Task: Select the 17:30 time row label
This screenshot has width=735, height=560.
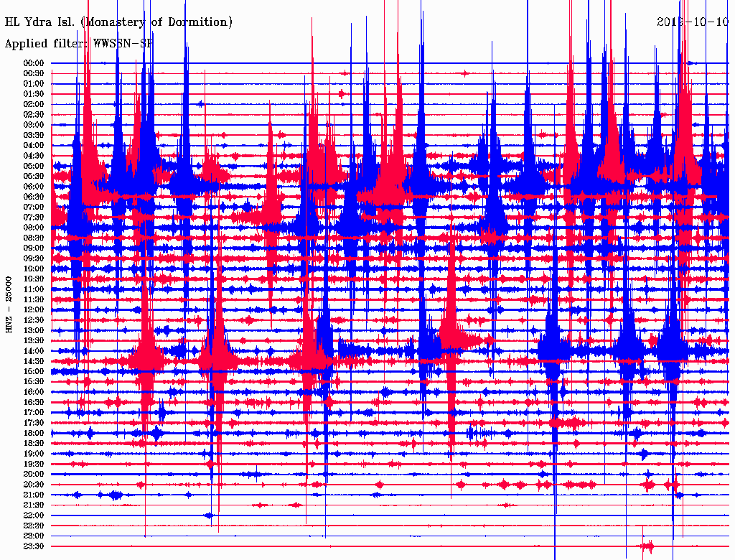Action: pos(34,423)
